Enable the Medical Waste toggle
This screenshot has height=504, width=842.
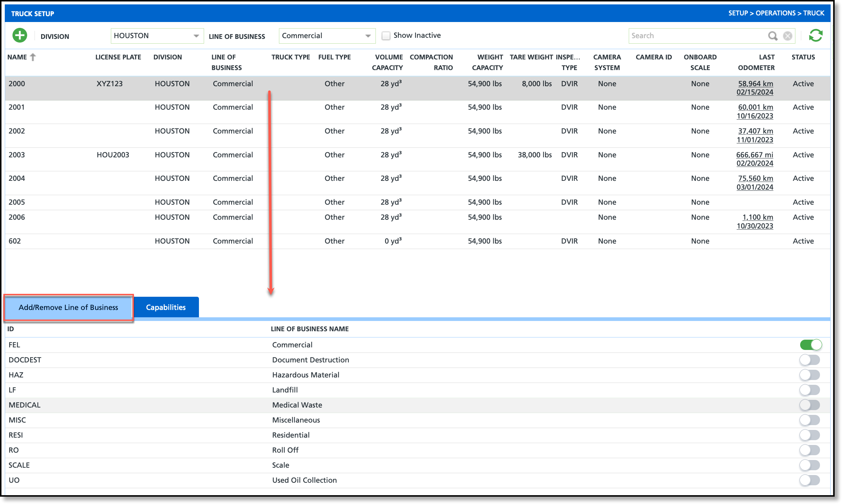[x=810, y=405]
